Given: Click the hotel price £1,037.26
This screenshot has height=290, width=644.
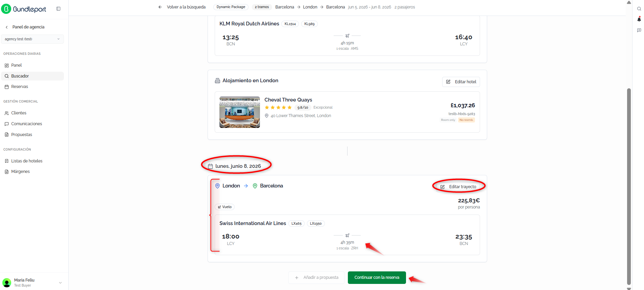Looking at the screenshot, I should 463,106.
